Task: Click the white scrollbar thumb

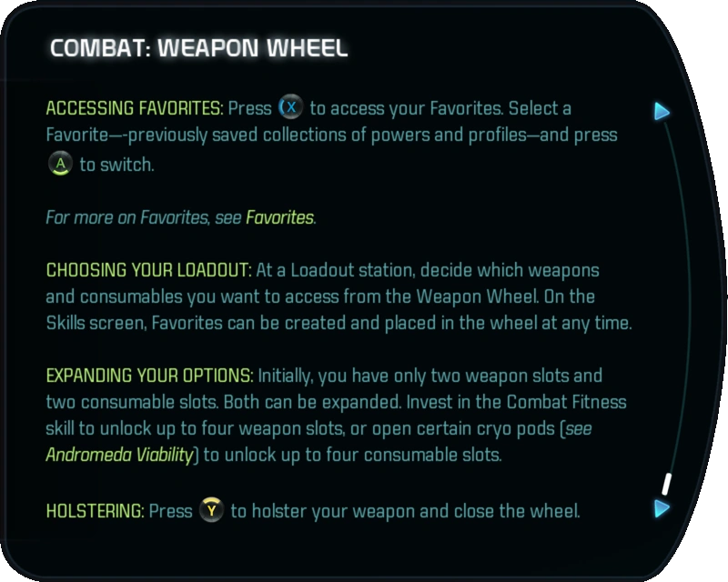Action: point(666,483)
